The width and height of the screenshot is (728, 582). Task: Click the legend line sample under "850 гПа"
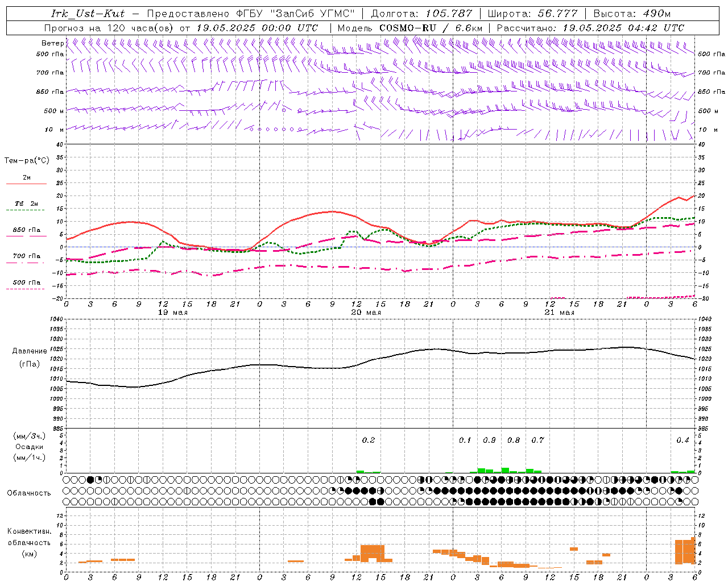point(26,236)
